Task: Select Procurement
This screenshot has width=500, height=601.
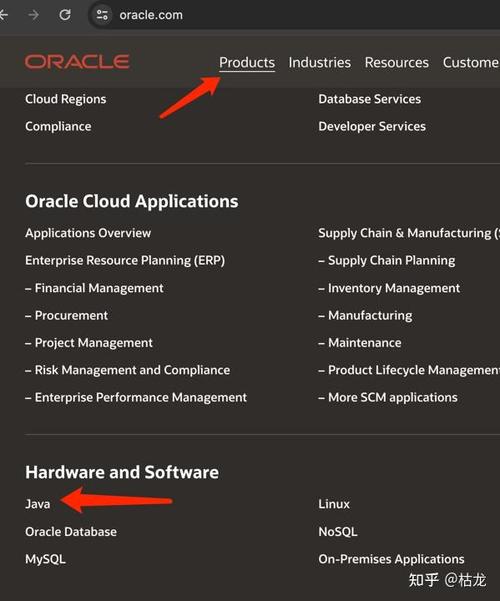Action: tap(66, 315)
